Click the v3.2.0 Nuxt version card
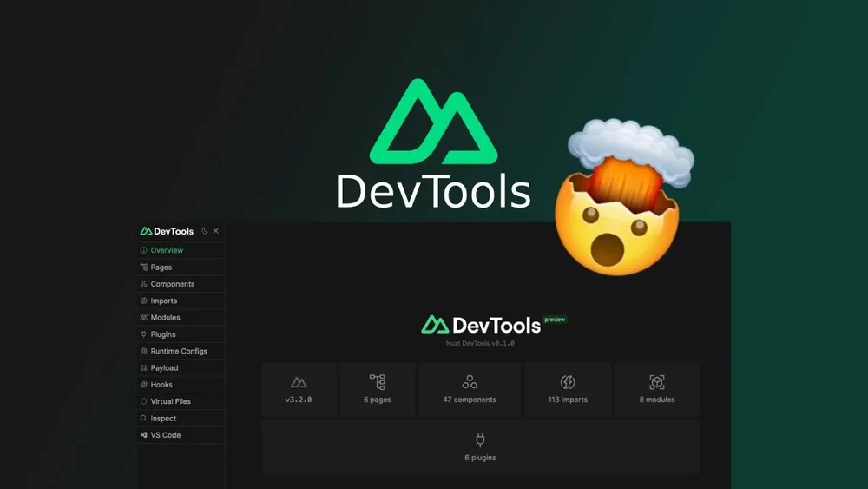This screenshot has width=868, height=489. 299,390
